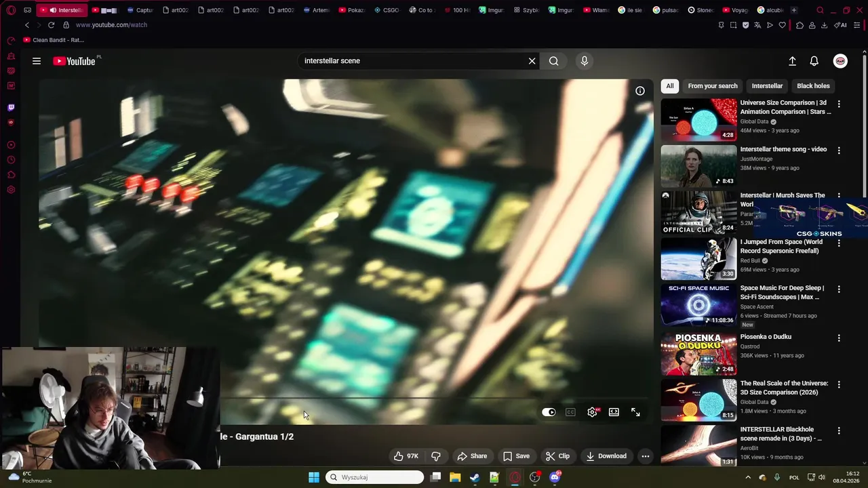Clip the video
The height and width of the screenshot is (488, 868).
[x=557, y=456]
